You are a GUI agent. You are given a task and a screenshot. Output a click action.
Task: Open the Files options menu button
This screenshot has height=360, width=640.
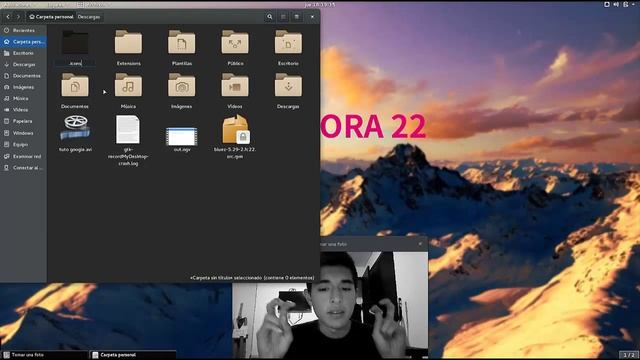297,17
